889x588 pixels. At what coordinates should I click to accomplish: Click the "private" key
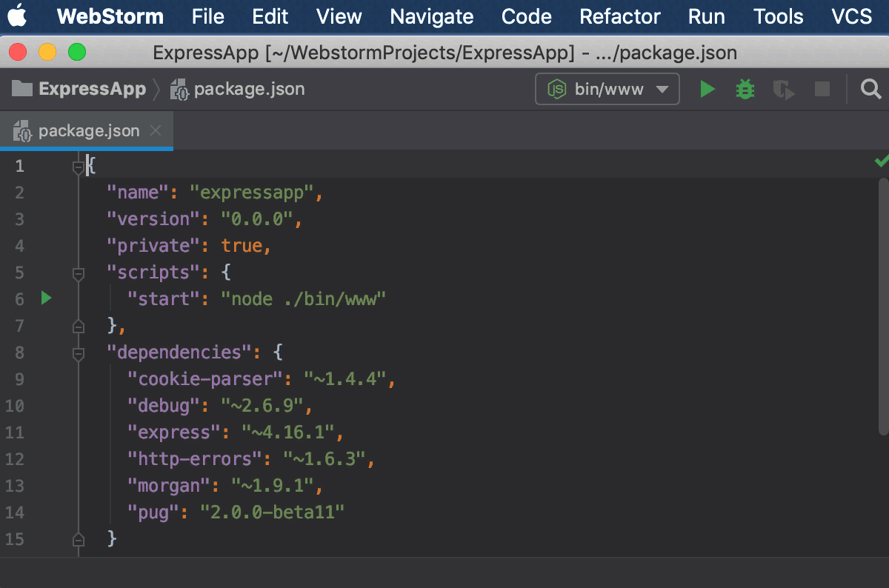(x=154, y=246)
